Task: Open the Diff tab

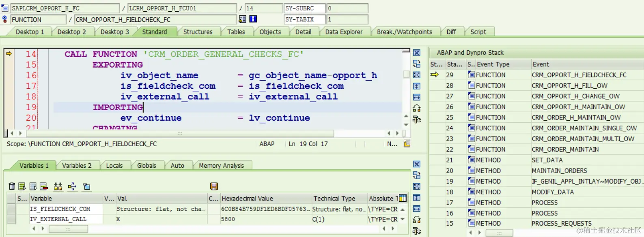Action: point(451,32)
